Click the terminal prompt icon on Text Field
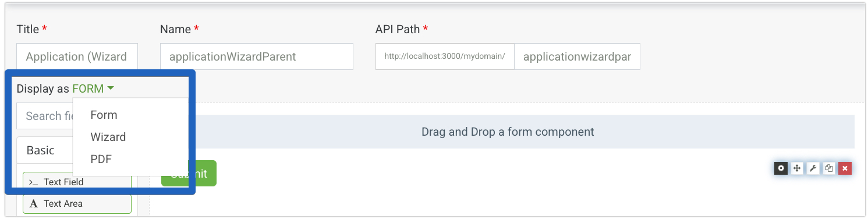Image resolution: width=868 pixels, height=219 pixels. [34, 182]
